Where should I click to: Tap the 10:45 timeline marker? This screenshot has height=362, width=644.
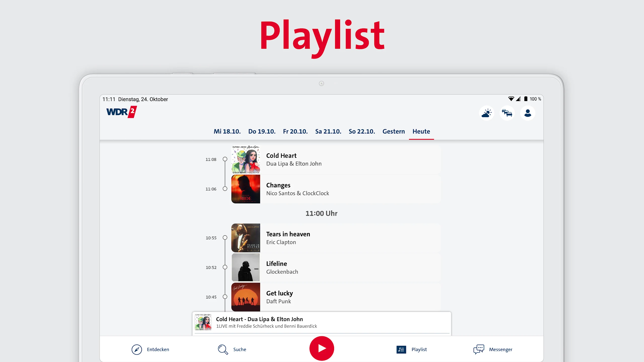(225, 297)
